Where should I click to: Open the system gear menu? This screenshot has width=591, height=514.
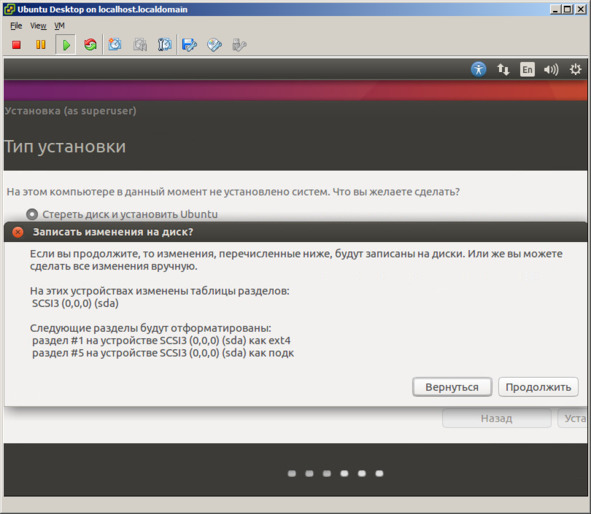(575, 69)
